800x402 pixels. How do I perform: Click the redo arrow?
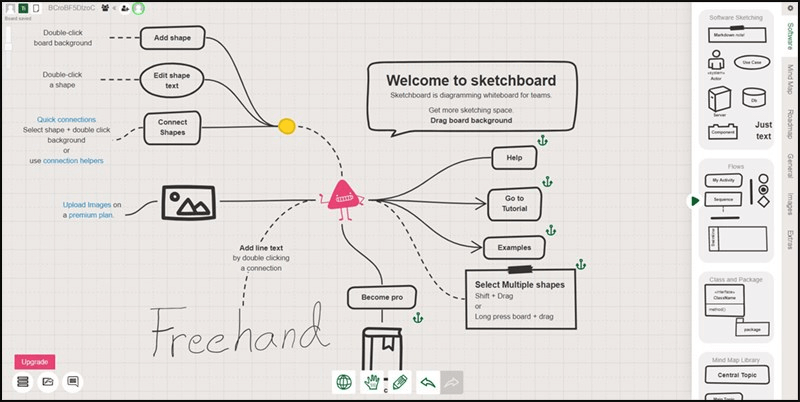pos(454,381)
